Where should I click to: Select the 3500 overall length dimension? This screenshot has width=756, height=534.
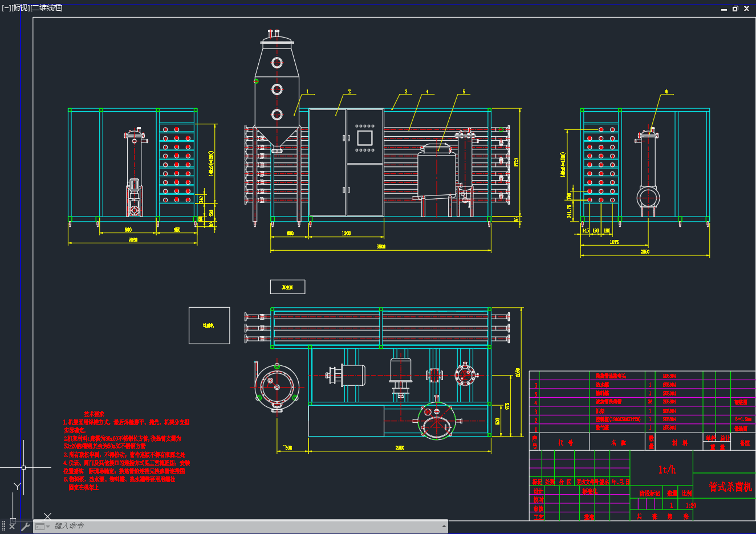coord(381,246)
